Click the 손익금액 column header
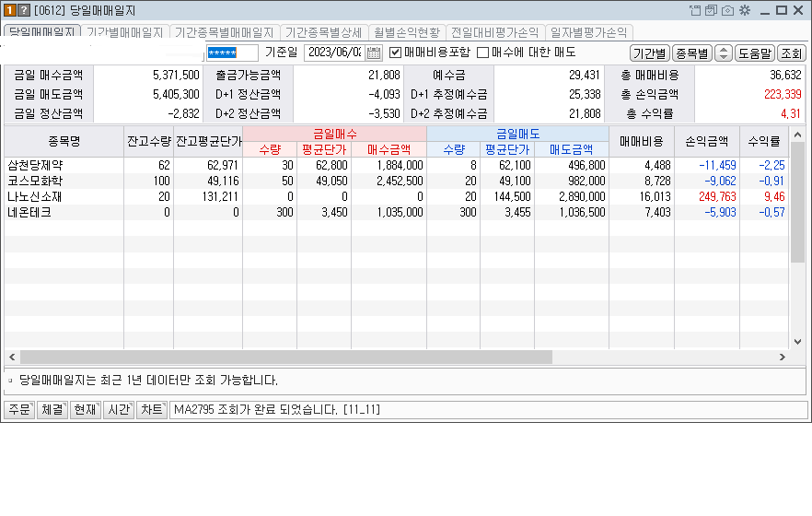Viewport: 812px width, 516px height. pos(707,141)
